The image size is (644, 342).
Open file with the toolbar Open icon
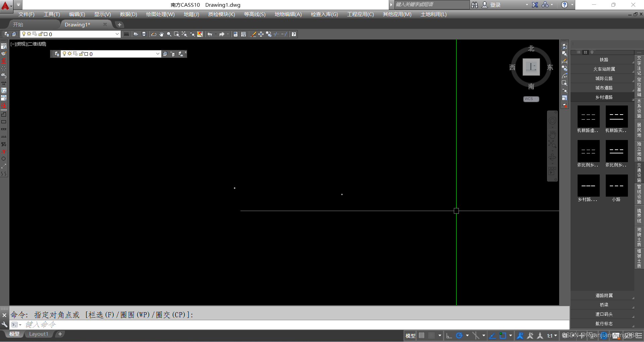(x=136, y=34)
